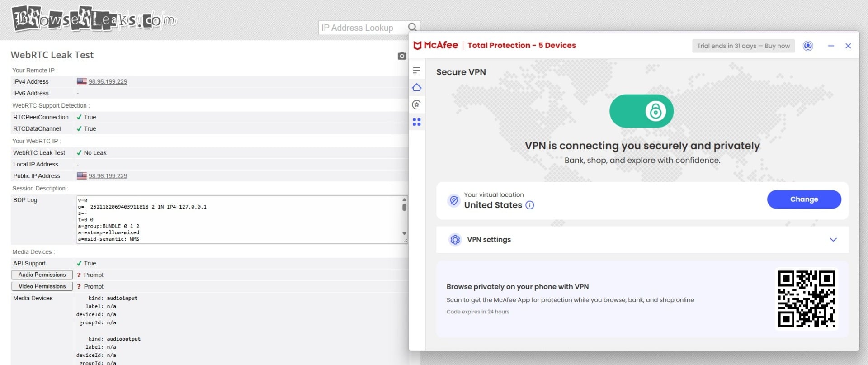
Task: Click the BrowserLeaks.com logo
Action: pos(94,19)
